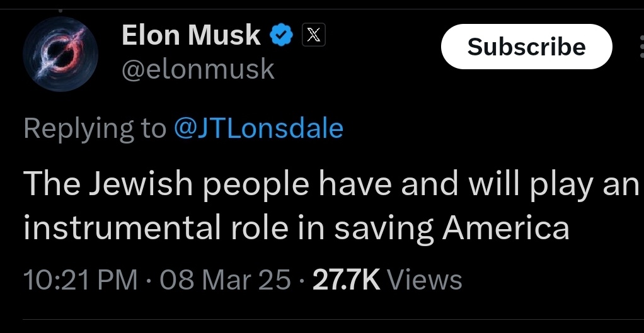Click the 08 Mar 25 date

click(225, 280)
